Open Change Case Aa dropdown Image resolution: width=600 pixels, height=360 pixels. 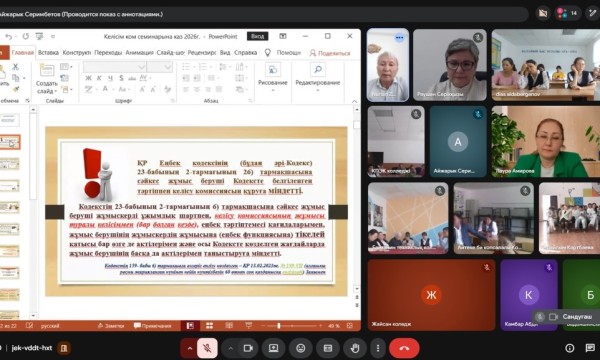click(x=123, y=89)
